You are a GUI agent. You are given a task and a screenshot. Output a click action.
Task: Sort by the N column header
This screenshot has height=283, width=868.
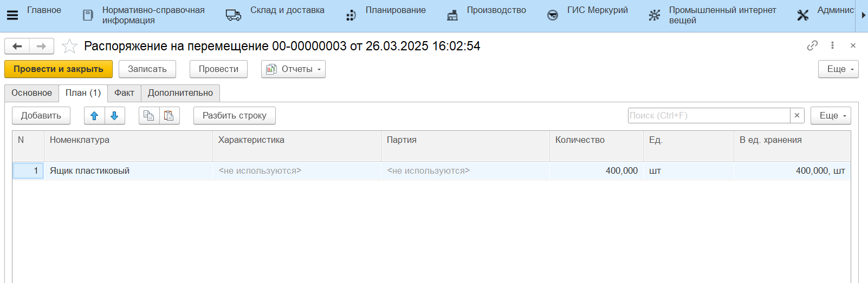coord(28,146)
